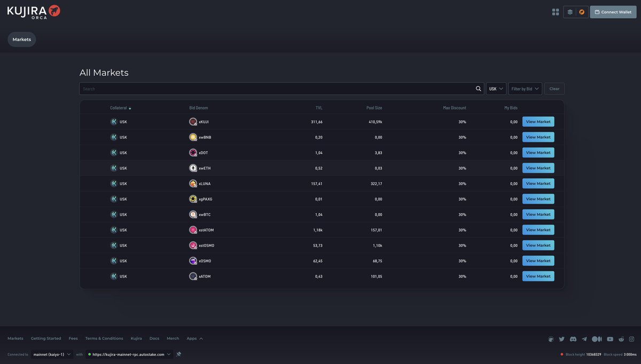Open the YouTube link in footer

pyautogui.click(x=610, y=339)
